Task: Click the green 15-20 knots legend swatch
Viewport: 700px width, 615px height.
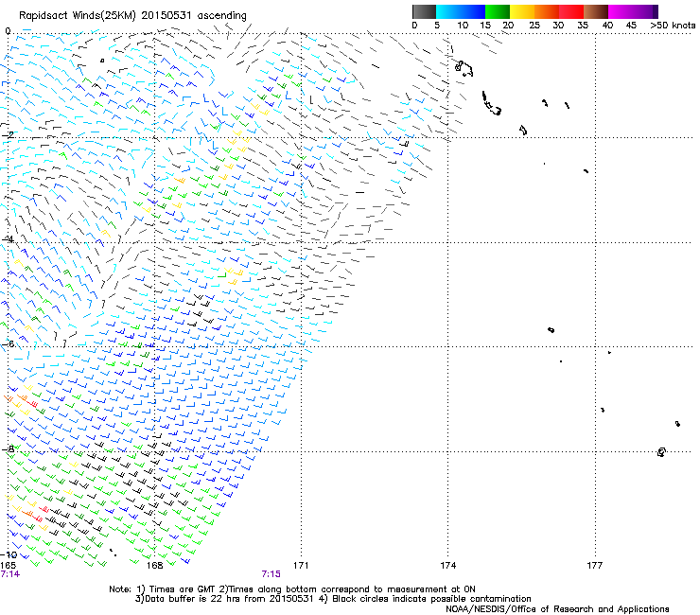Action: click(498, 11)
